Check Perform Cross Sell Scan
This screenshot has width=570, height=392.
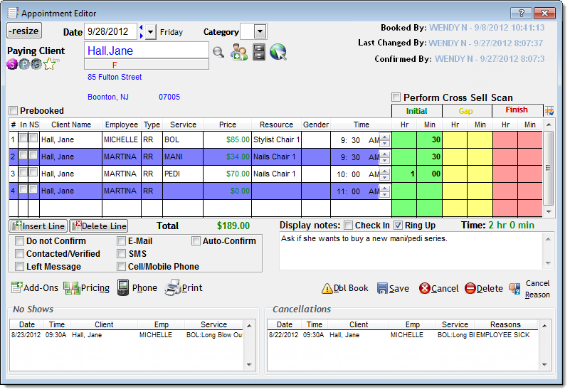pos(396,97)
